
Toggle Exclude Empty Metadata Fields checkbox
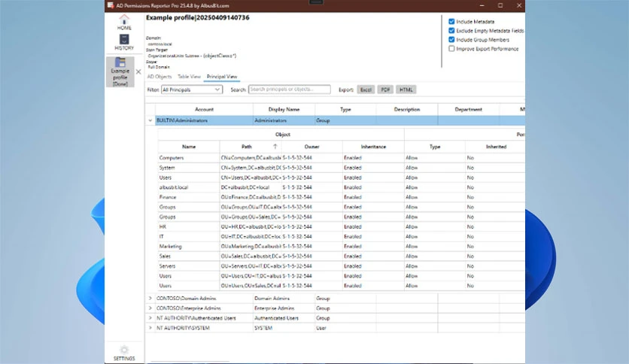click(451, 31)
